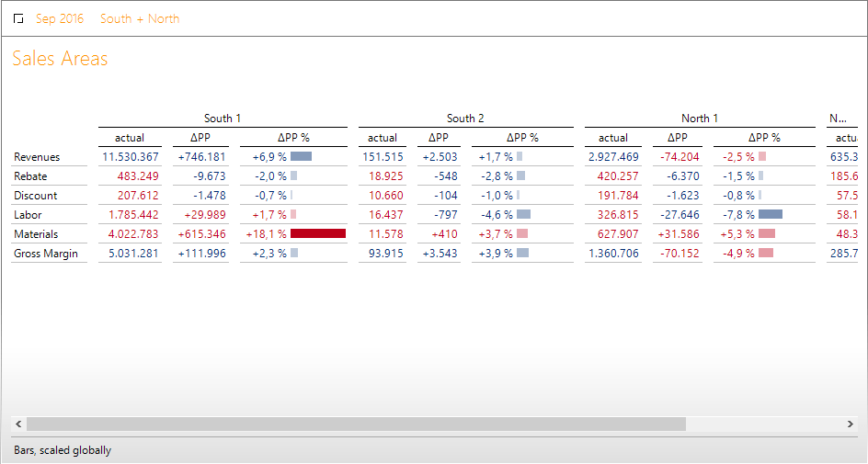Open the South + North region selector

tap(140, 19)
